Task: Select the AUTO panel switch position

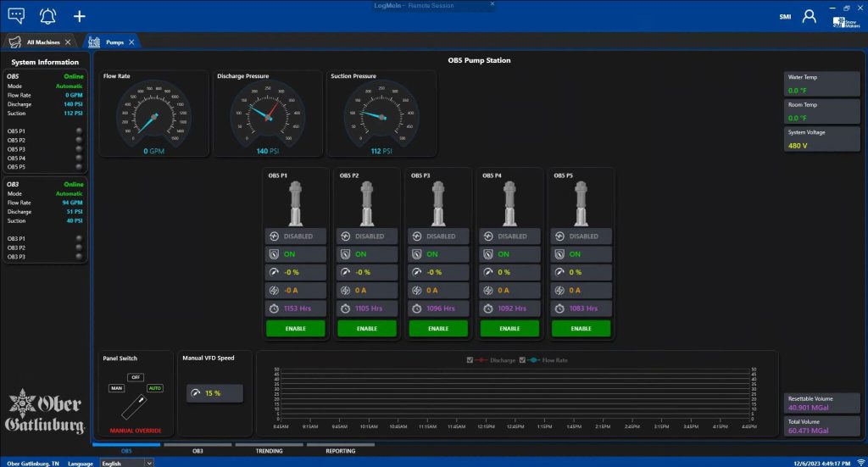Action: click(x=155, y=388)
